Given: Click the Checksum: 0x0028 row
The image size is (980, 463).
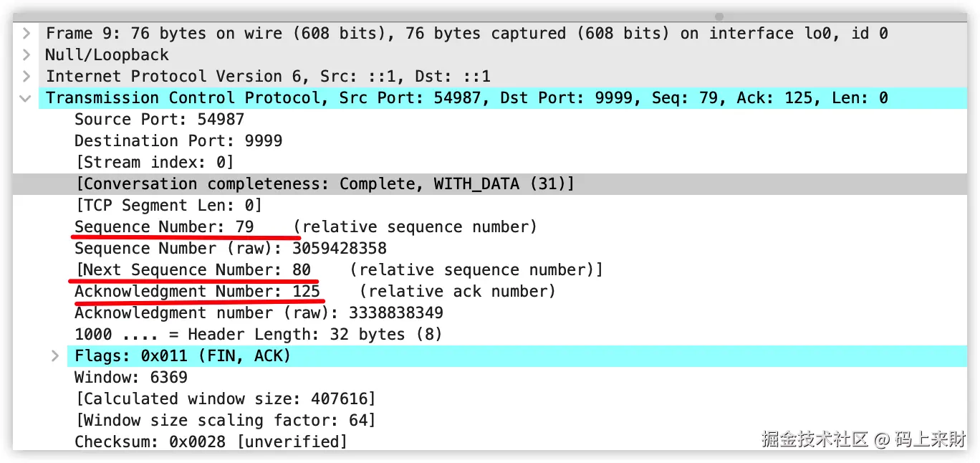Looking at the screenshot, I should click(211, 442).
